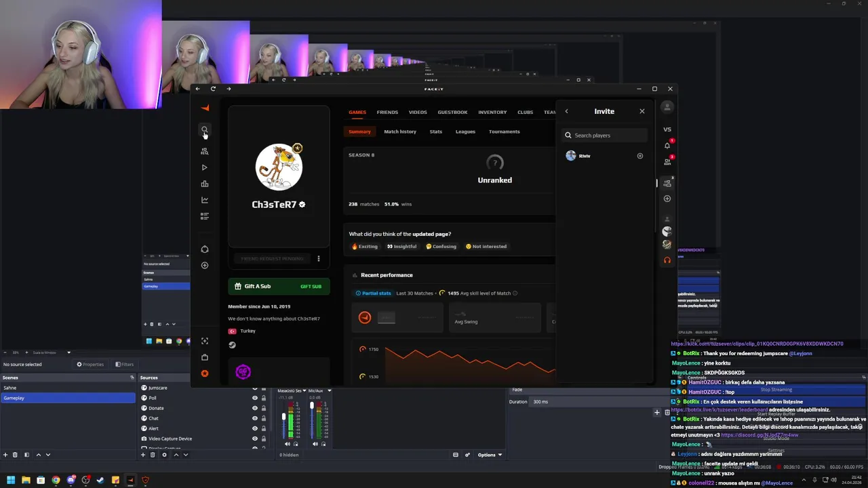Screen dimensions: 868x488
Task: Toggle lock on the Poll source
Action: [x=264, y=398]
